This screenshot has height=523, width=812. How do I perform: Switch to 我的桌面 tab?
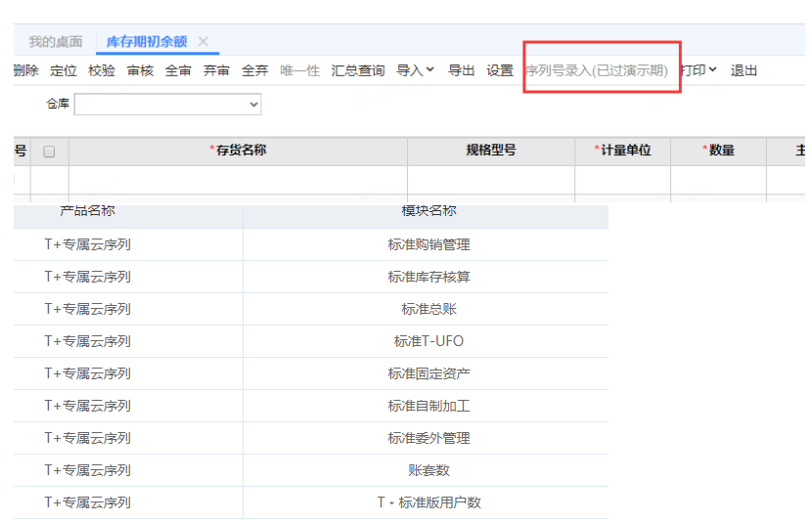pos(56,42)
